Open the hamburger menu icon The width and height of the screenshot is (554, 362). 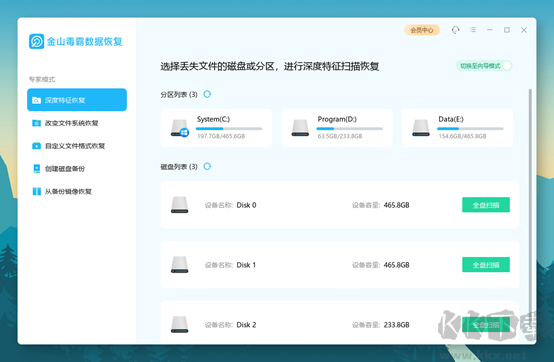tap(472, 30)
